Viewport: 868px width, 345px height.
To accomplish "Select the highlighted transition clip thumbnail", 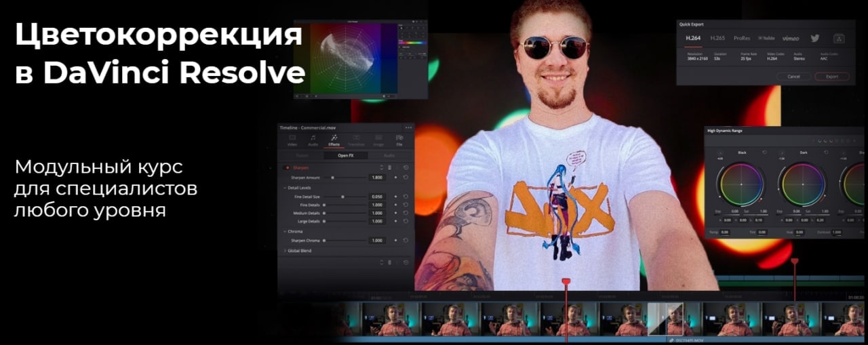I will 665,319.
